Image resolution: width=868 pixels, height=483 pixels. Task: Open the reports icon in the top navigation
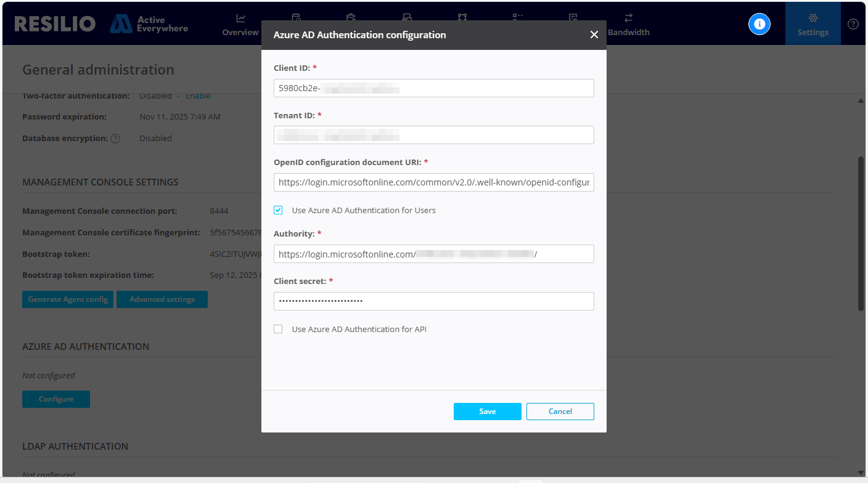point(572,18)
